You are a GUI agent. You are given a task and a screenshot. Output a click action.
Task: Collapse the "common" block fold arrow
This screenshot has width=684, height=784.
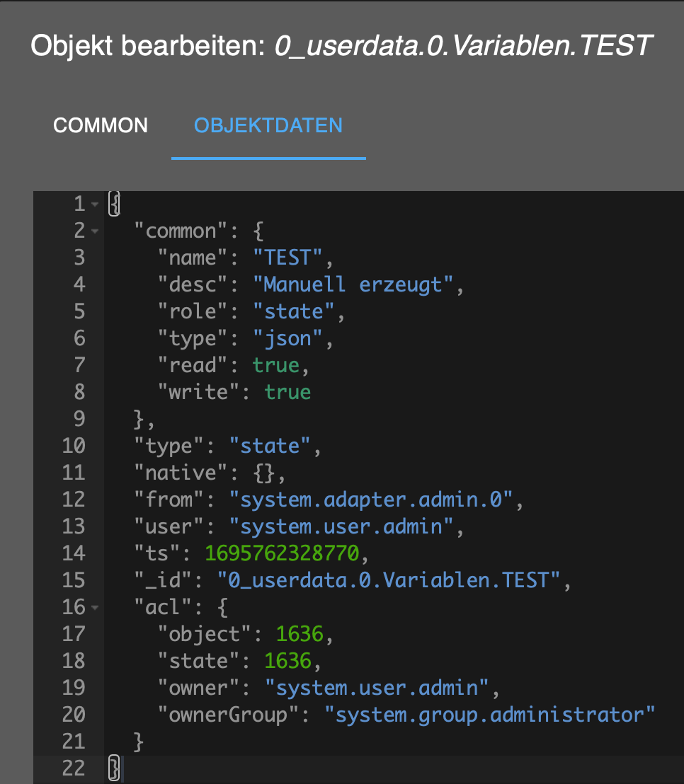(x=96, y=231)
